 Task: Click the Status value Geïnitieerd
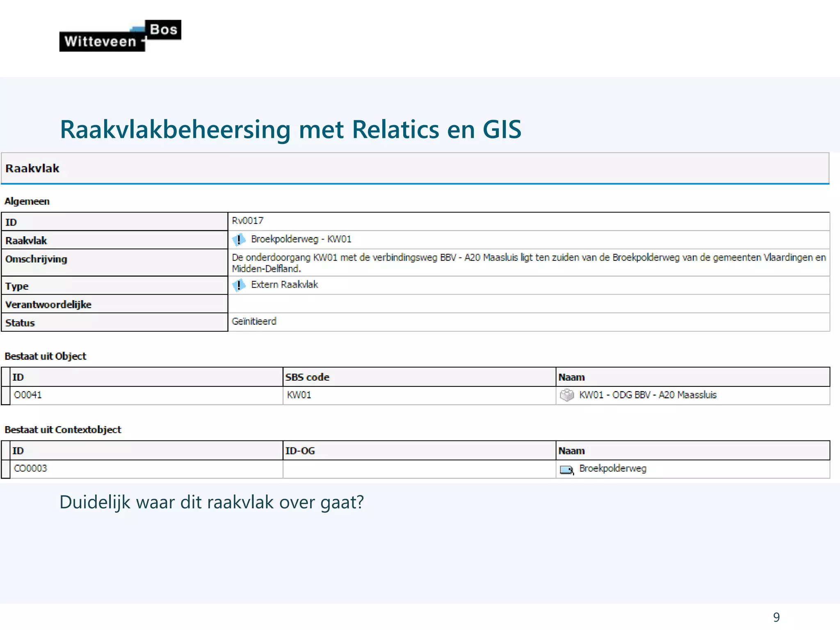pyautogui.click(x=254, y=321)
